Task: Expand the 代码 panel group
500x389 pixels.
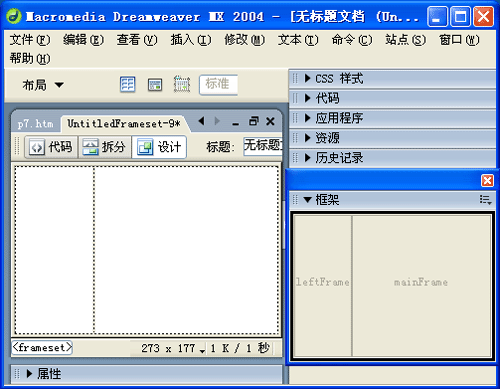Action: [x=308, y=98]
